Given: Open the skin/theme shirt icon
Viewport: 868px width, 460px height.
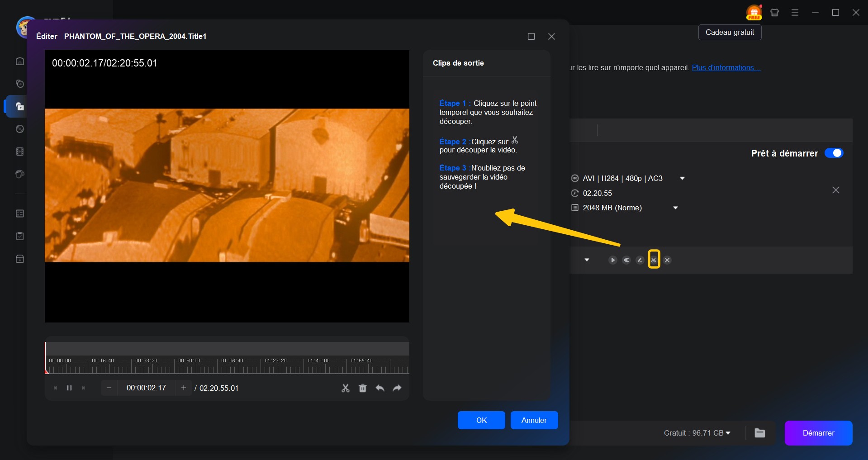Looking at the screenshot, I should [x=774, y=13].
